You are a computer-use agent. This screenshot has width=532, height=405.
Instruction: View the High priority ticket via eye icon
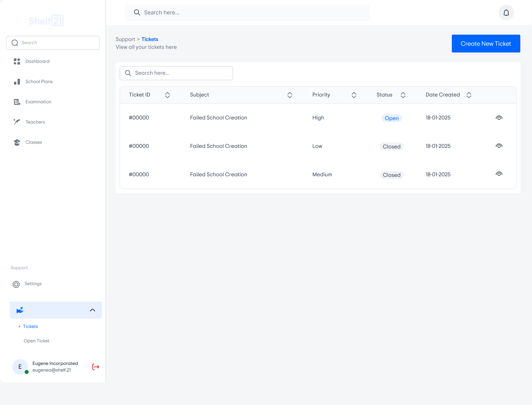click(x=499, y=118)
